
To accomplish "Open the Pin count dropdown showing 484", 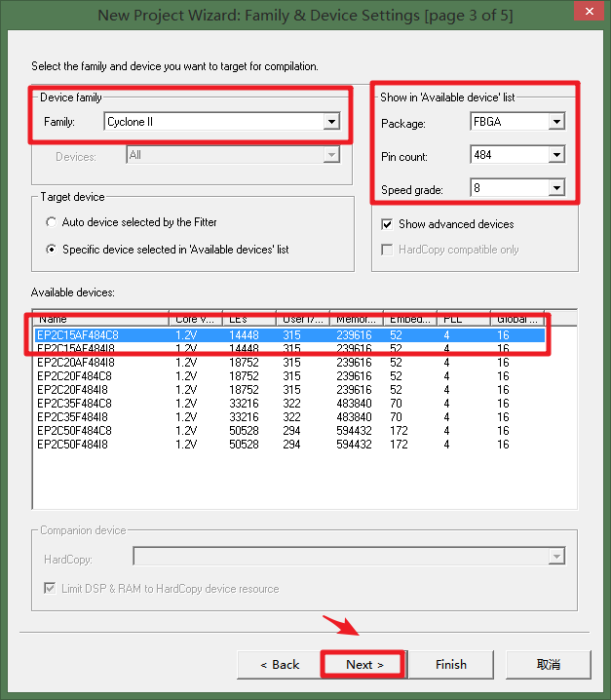I will point(517,155).
